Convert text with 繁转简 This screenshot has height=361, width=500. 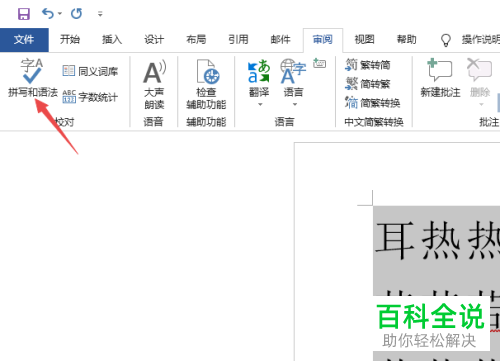[x=368, y=65]
